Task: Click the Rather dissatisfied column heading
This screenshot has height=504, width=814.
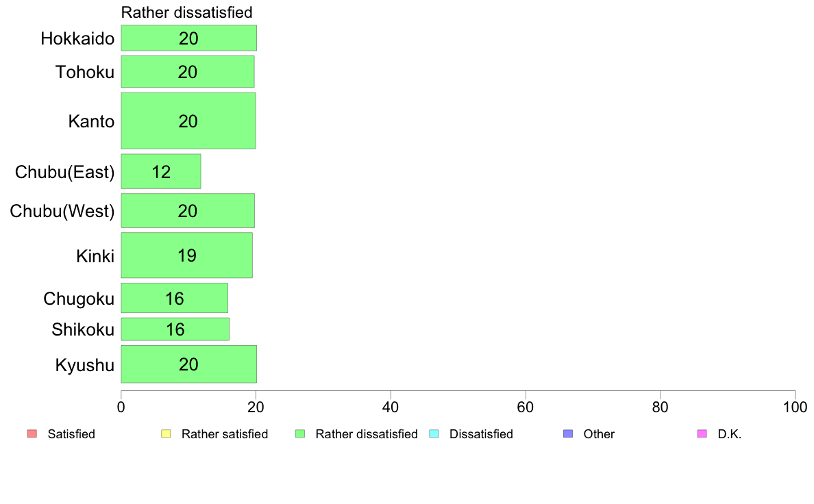Action: [x=187, y=12]
